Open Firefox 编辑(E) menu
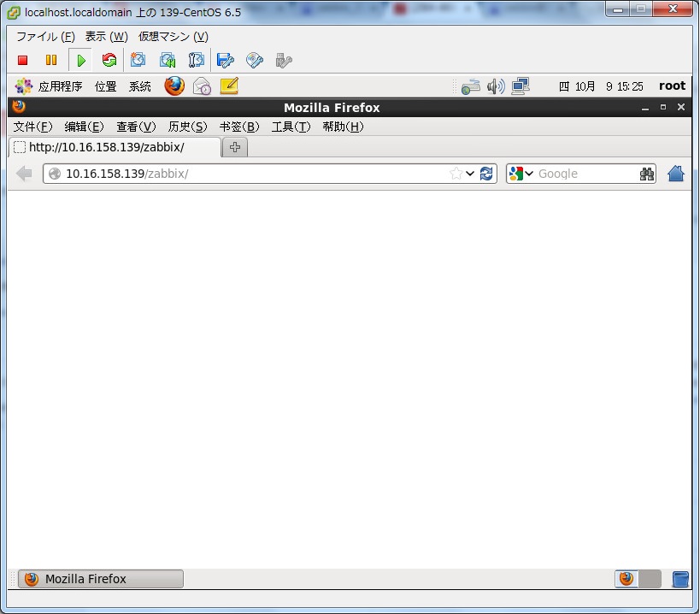 click(84, 127)
